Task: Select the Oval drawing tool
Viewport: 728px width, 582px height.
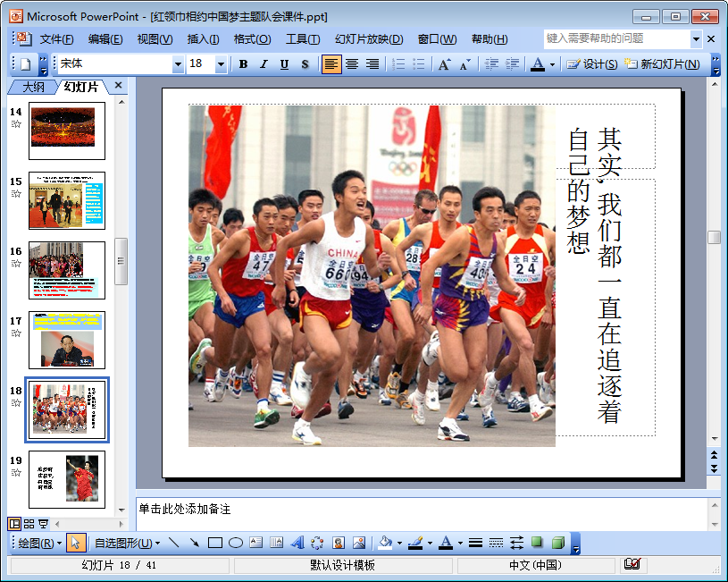Action: pos(236,543)
